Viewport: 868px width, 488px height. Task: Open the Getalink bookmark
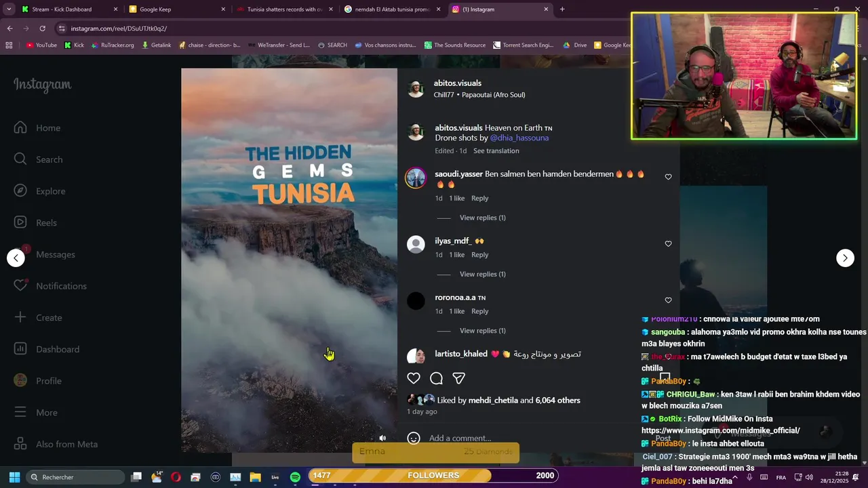(x=156, y=45)
